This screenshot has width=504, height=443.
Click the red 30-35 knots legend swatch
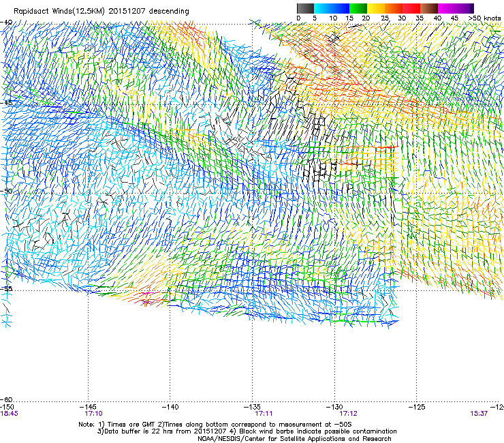[411, 8]
